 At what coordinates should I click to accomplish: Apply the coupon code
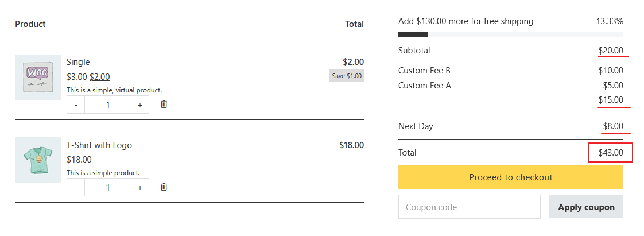pyautogui.click(x=586, y=207)
